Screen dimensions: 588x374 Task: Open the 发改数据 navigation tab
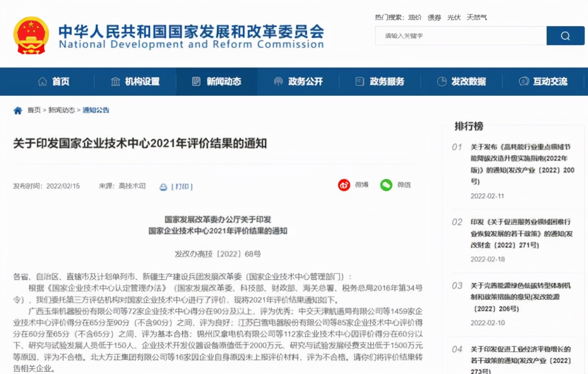[x=469, y=81]
